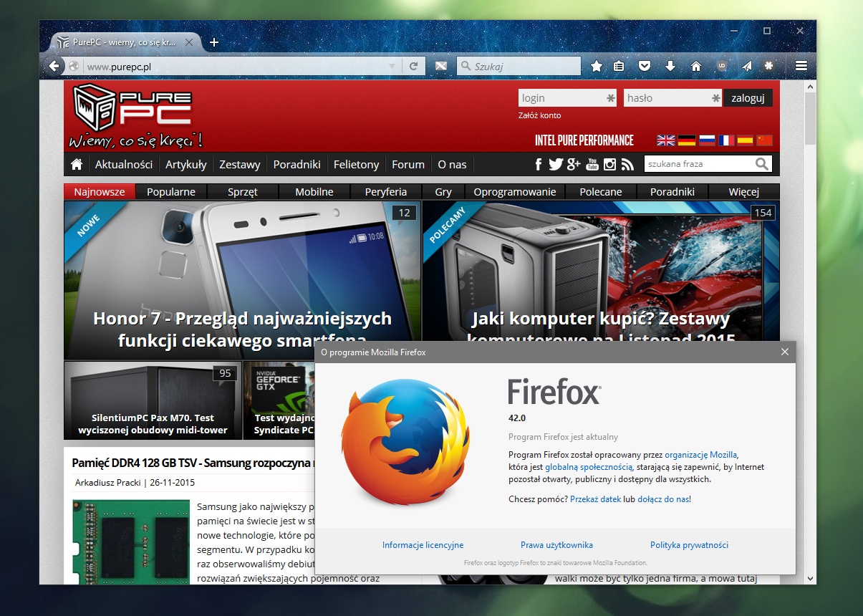This screenshot has height=616, width=863.
Task: Open PurePC Google Plus icon
Action: coord(574,165)
